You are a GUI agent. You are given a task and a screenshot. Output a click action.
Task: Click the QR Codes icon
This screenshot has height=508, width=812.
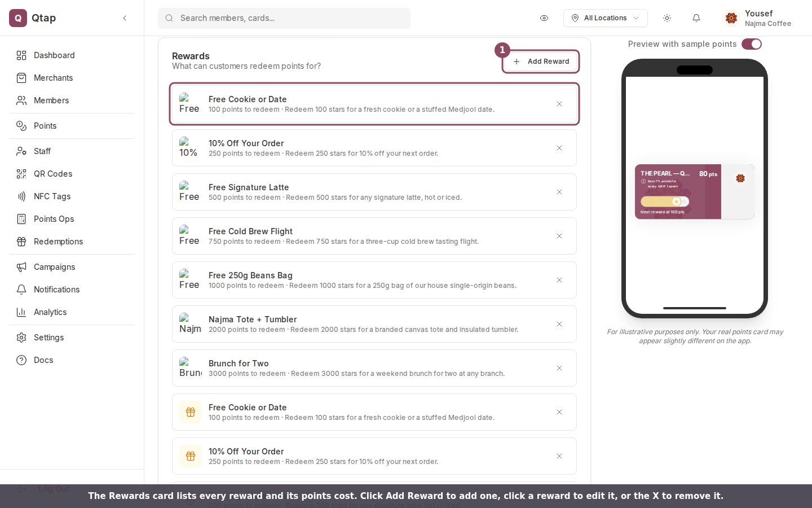click(21, 174)
